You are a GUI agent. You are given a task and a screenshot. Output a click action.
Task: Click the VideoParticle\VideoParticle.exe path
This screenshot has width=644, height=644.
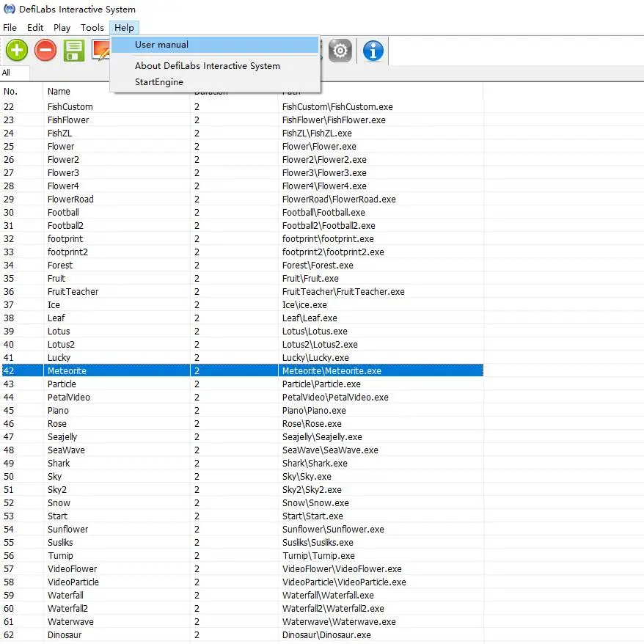(344, 582)
